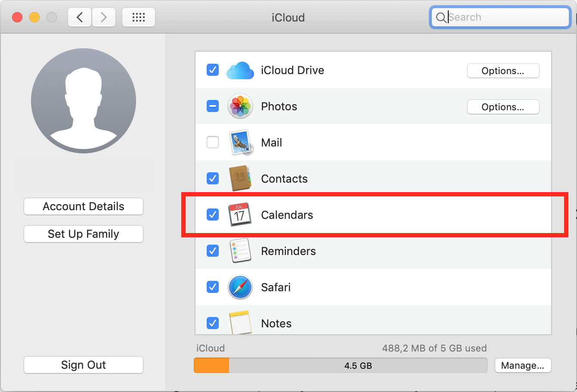Viewport: 577px width, 392px height.
Task: Go forward with the right arrow button
Action: pos(103,17)
